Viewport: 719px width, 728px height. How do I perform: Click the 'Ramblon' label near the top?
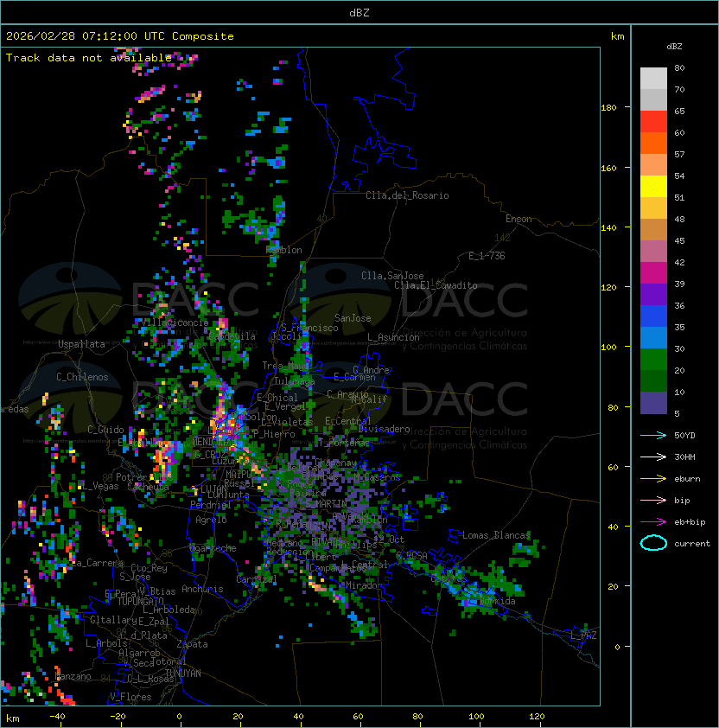coord(283,250)
